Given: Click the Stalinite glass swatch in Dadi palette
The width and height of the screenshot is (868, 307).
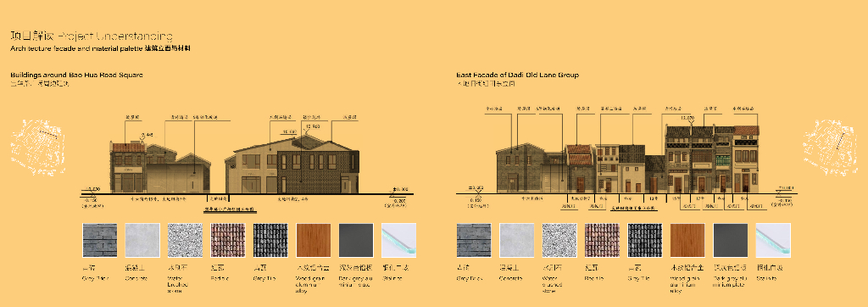Looking at the screenshot, I should [773, 240].
